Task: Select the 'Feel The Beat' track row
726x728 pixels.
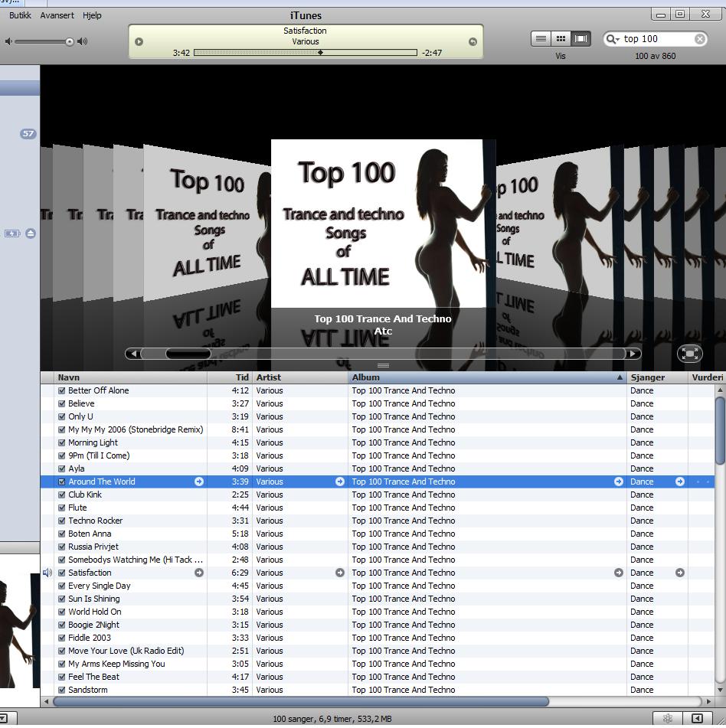Action: click(377, 677)
